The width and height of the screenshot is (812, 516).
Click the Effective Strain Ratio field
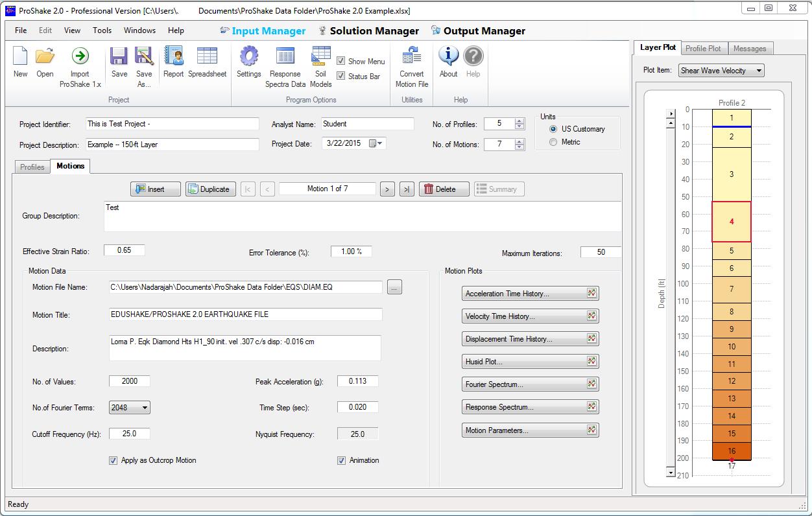(x=125, y=250)
